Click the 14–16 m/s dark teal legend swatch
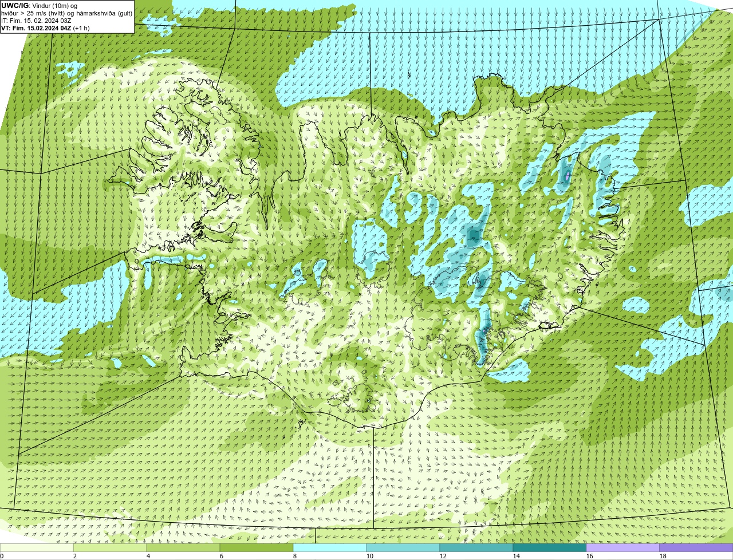This screenshot has width=733, height=560. point(551,548)
